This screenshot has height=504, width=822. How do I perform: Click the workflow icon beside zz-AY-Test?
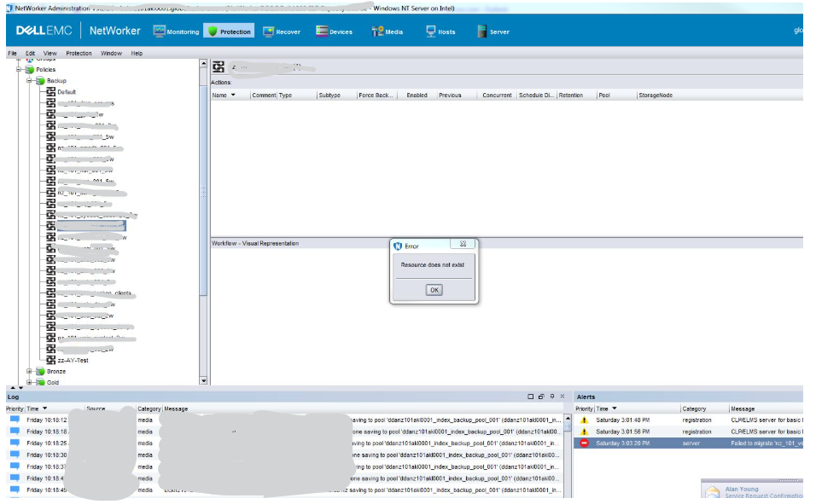point(51,360)
